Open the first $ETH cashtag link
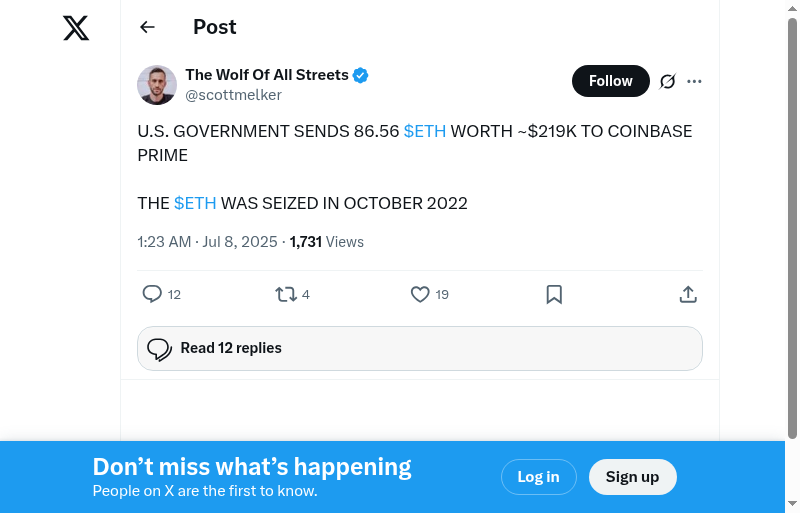This screenshot has width=800, height=513. click(x=425, y=131)
